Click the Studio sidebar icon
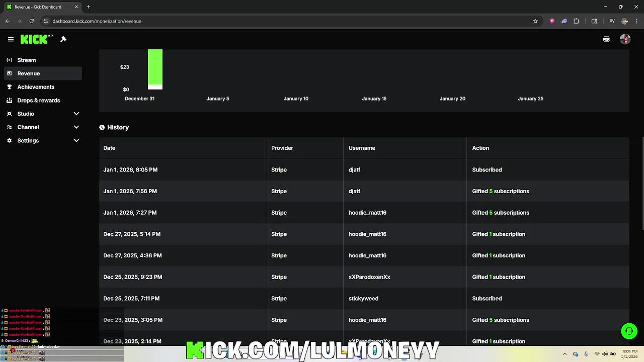644x362 pixels. [9, 114]
